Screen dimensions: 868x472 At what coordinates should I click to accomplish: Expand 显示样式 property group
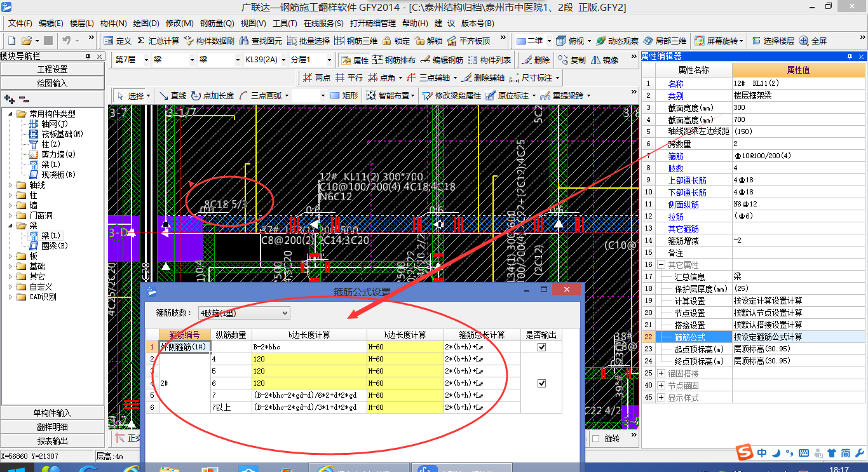[661, 398]
